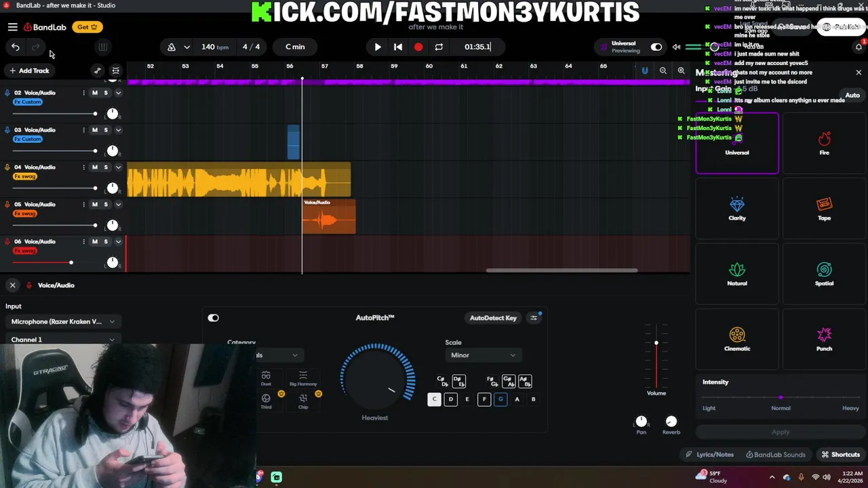
Task: Click the automation curve icon beside Add Track
Action: pyautogui.click(x=98, y=70)
